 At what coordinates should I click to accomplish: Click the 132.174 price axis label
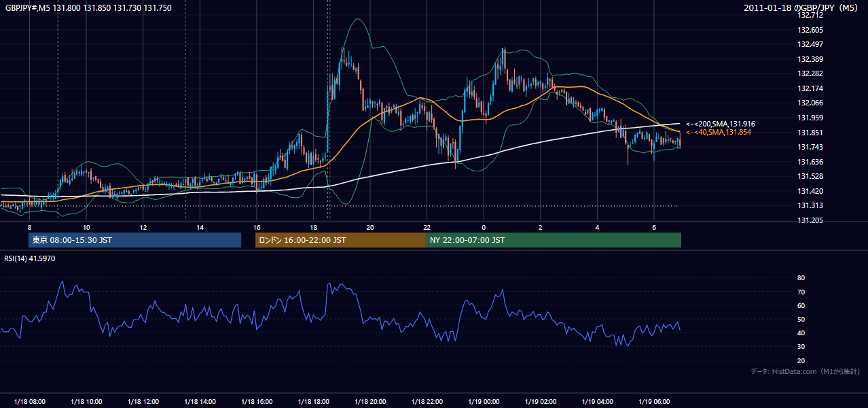point(811,88)
